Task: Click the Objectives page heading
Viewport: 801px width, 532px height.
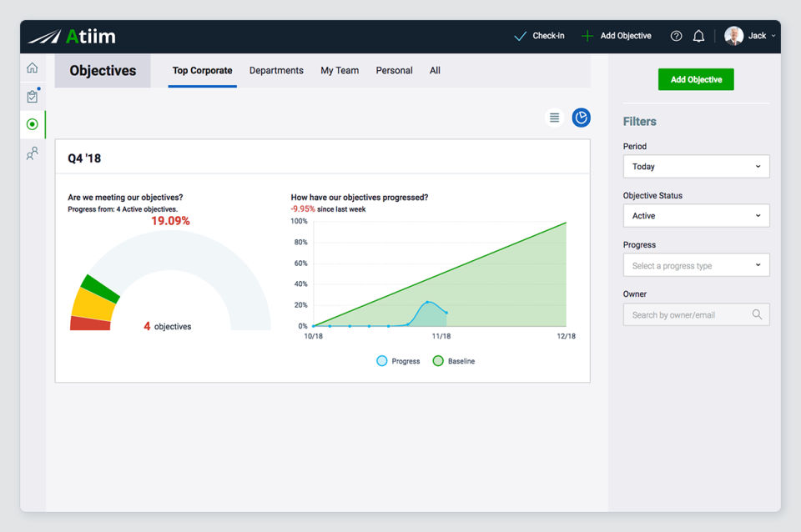Action: [x=103, y=70]
